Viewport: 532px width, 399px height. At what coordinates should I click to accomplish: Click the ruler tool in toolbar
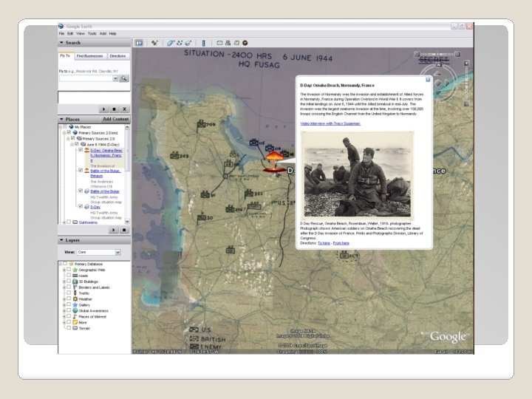pyautogui.click(x=204, y=43)
